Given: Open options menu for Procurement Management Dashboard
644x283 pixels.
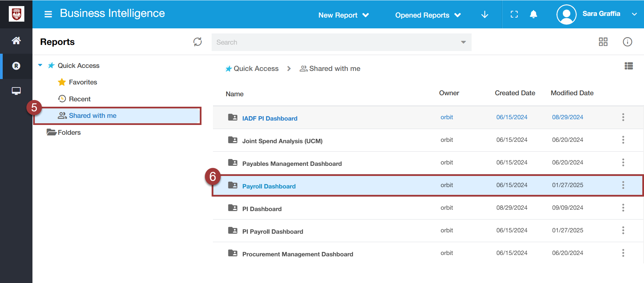Looking at the screenshot, I should click(x=623, y=253).
